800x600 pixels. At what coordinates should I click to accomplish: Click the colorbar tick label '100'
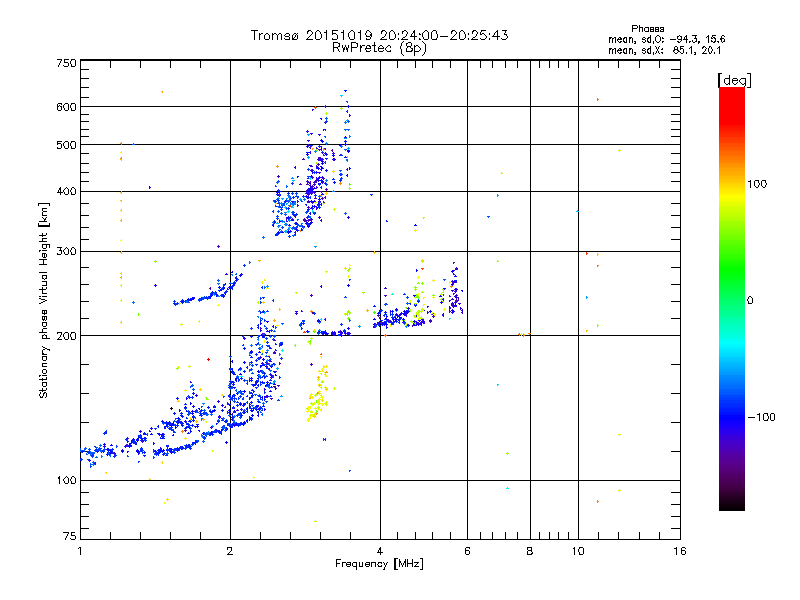[757, 184]
